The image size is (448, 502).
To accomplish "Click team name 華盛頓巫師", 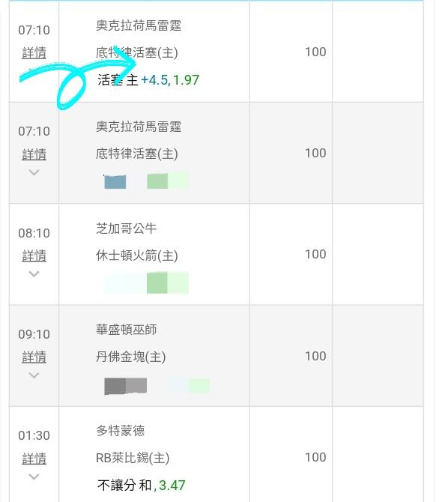I will (126, 330).
